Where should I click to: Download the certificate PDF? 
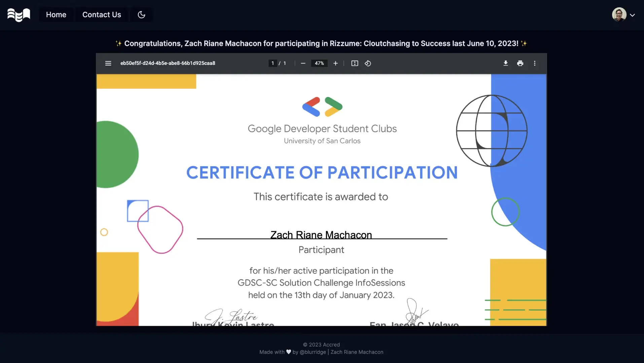[506, 63]
